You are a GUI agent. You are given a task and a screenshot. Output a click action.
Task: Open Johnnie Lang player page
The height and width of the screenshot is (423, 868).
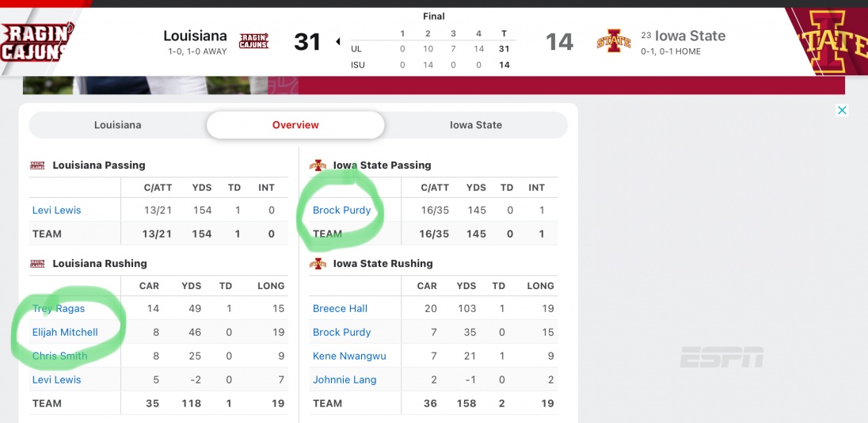(345, 379)
